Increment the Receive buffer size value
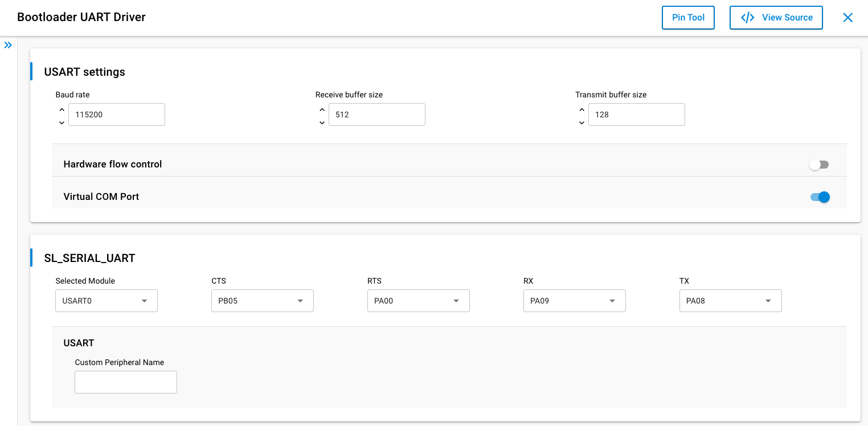This screenshot has width=868, height=426. coord(322,109)
